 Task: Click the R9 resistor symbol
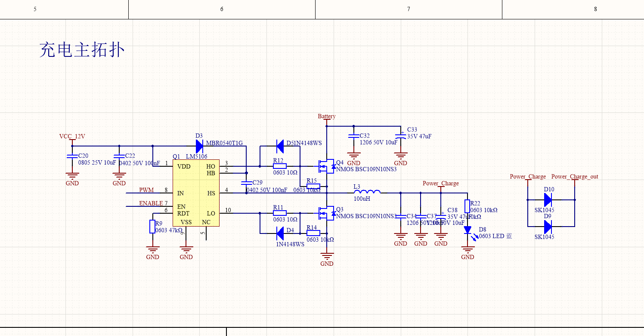click(152, 227)
